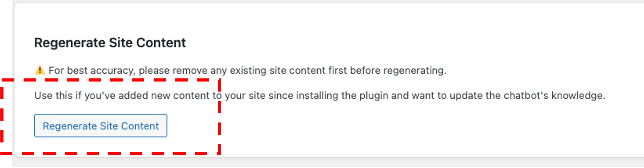The image size is (644, 168).
Task: Click the Regenerate Site Content button
Action: (100, 125)
